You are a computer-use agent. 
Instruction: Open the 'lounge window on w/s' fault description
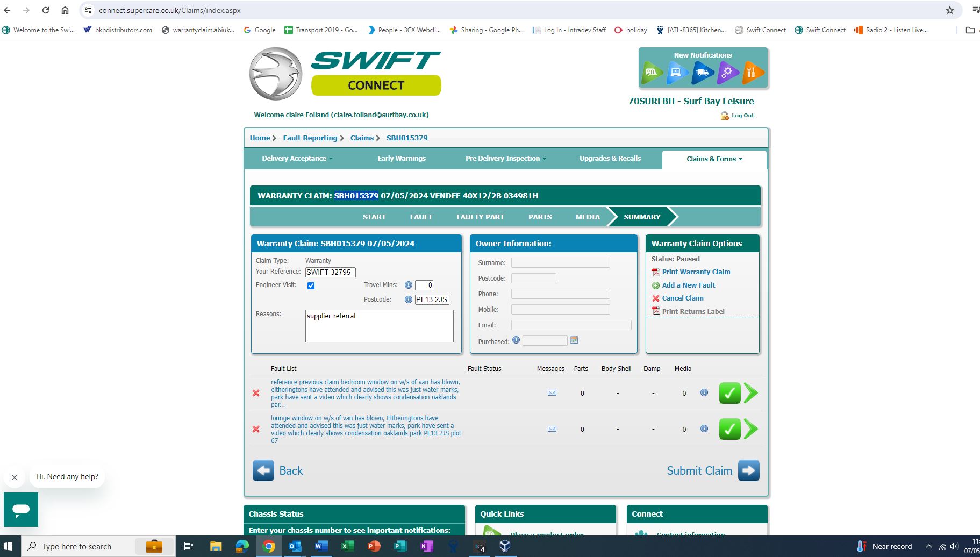pos(366,429)
